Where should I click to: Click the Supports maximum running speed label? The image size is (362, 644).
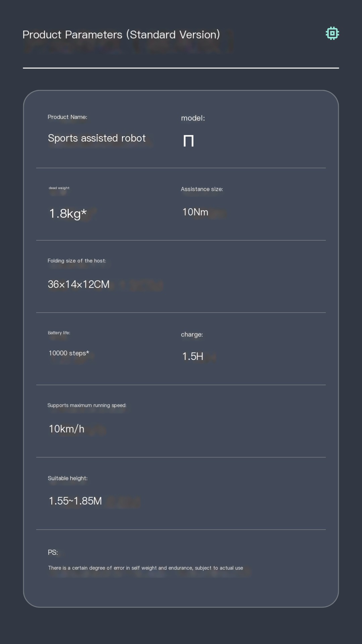[x=87, y=405]
